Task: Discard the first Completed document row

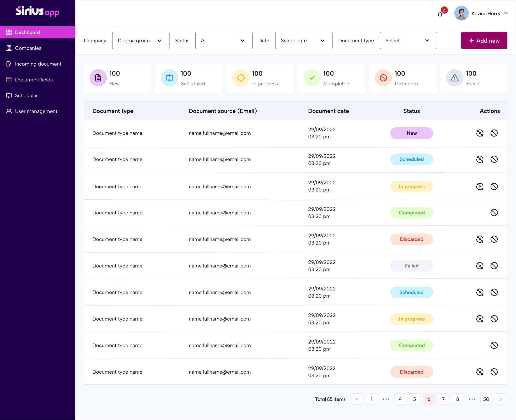Action: click(494, 213)
